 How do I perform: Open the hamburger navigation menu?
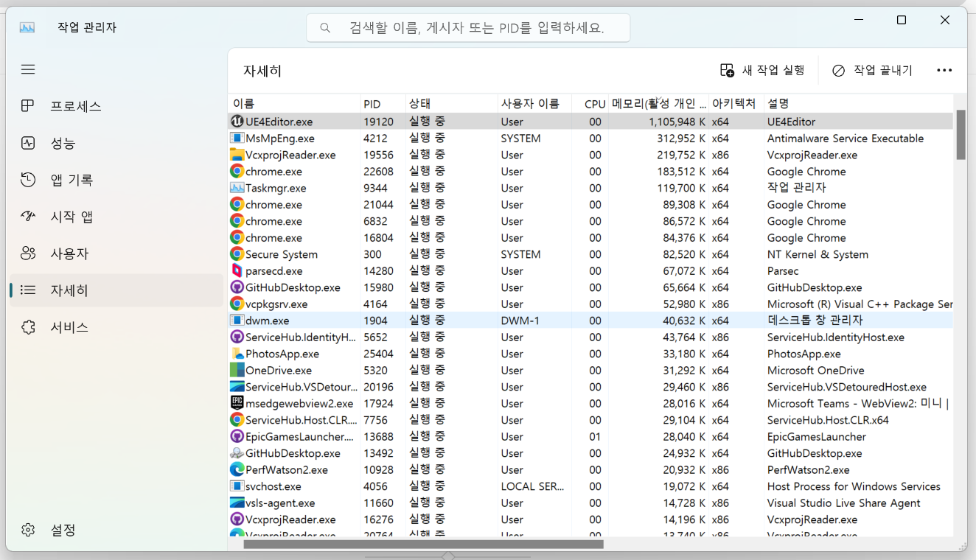tap(28, 69)
